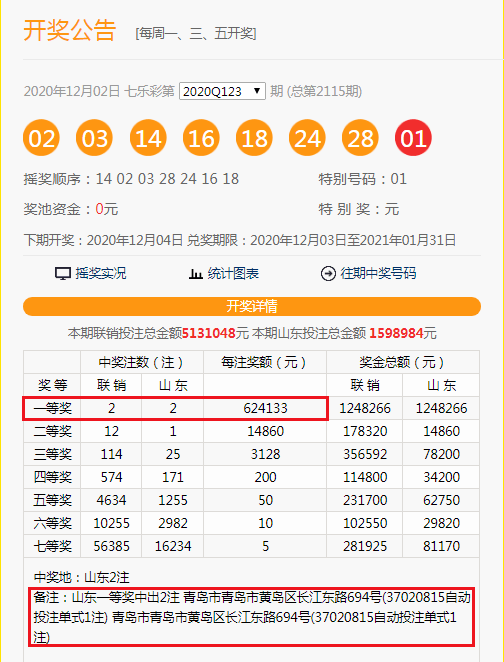Viewport: 504px width, 662px height.
Task: Click the red special ball 01
Action: coord(413,138)
